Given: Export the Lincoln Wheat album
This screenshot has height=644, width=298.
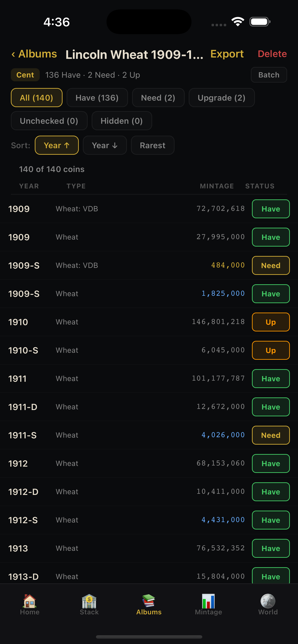Looking at the screenshot, I should [227, 54].
